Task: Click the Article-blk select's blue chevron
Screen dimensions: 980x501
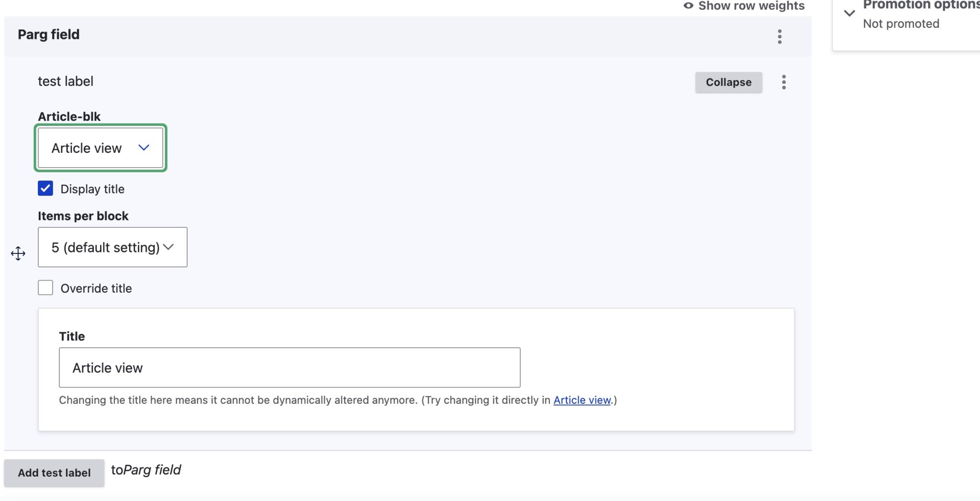Action: click(144, 148)
